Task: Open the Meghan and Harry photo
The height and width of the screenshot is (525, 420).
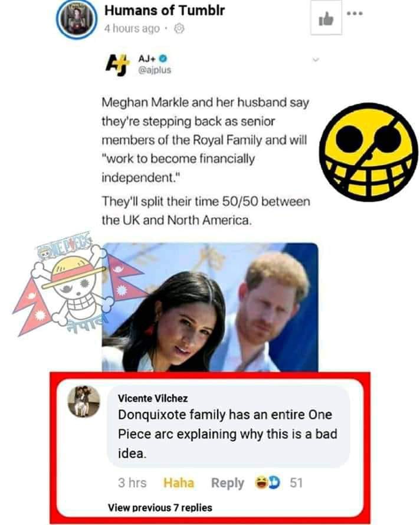Action: tap(210, 307)
